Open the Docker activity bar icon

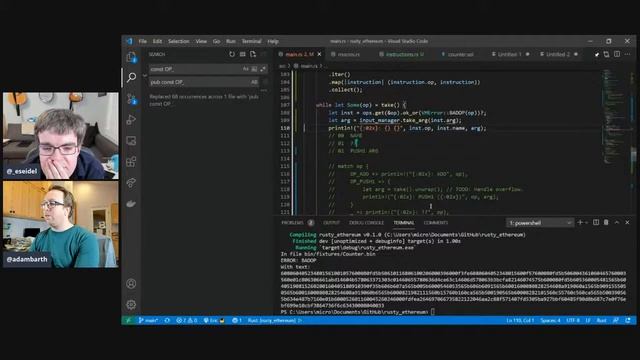[x=131, y=203]
